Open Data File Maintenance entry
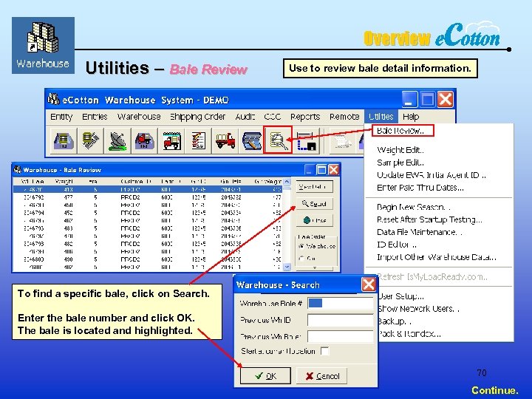 click(x=420, y=232)
